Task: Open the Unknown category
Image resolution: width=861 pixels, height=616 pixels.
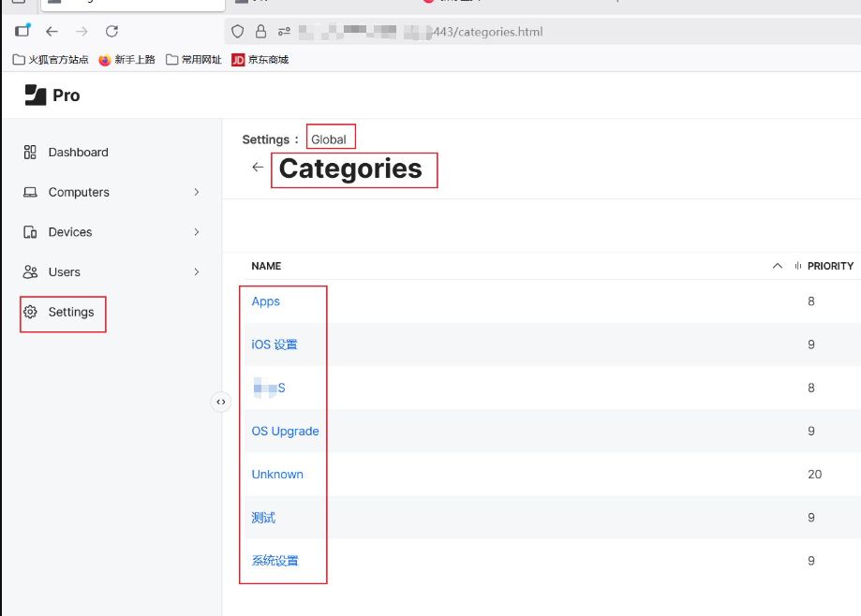Action: pyautogui.click(x=277, y=475)
